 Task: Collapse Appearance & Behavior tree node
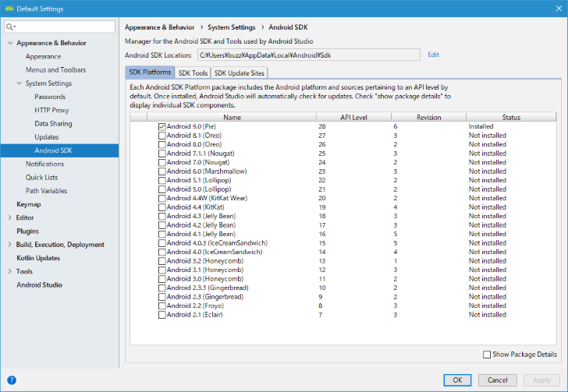coord(10,43)
